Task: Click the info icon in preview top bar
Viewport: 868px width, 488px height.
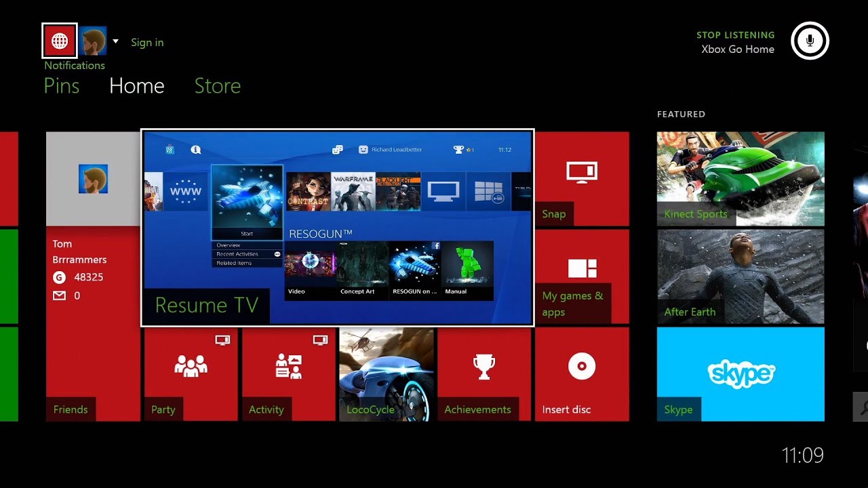Action: 196,150
